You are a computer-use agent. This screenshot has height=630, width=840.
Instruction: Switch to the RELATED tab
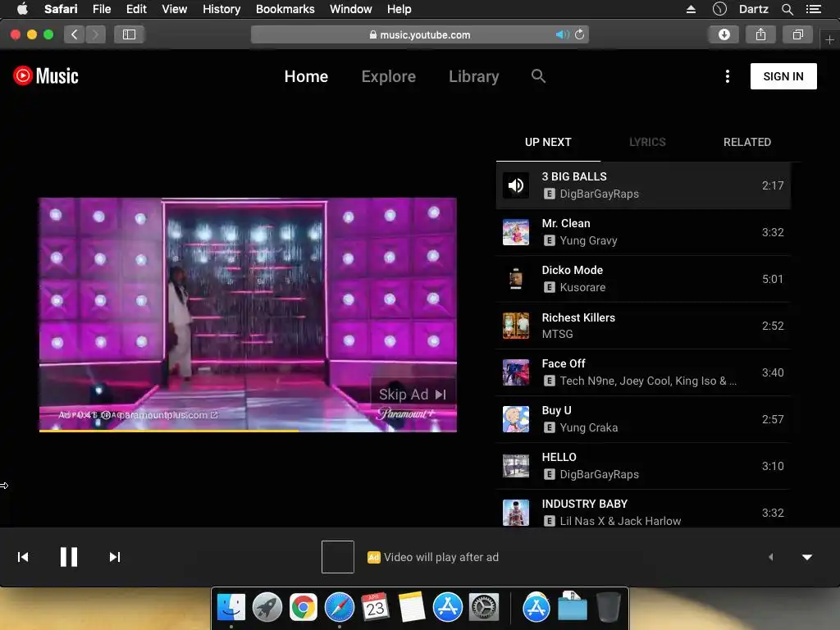(746, 142)
